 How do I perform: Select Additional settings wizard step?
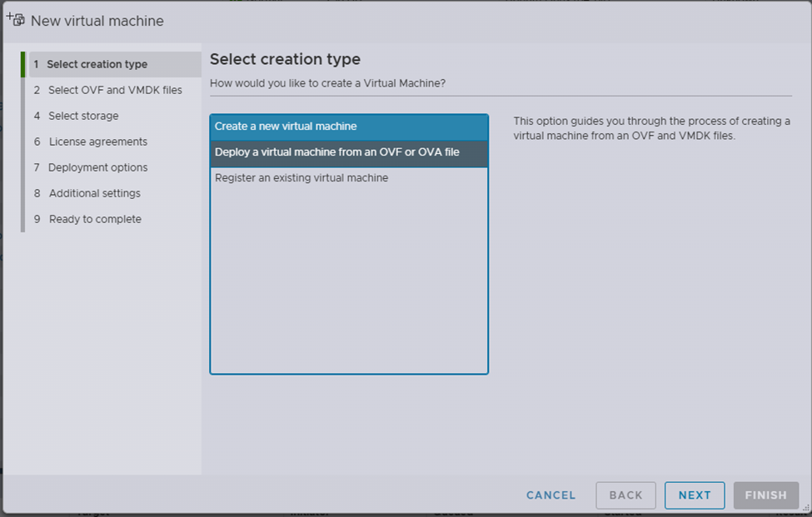(x=94, y=193)
